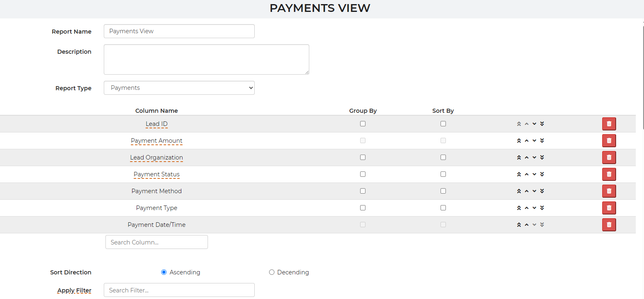Click the Payment Amount column link
Image resolution: width=644 pixels, height=299 pixels.
[157, 141]
